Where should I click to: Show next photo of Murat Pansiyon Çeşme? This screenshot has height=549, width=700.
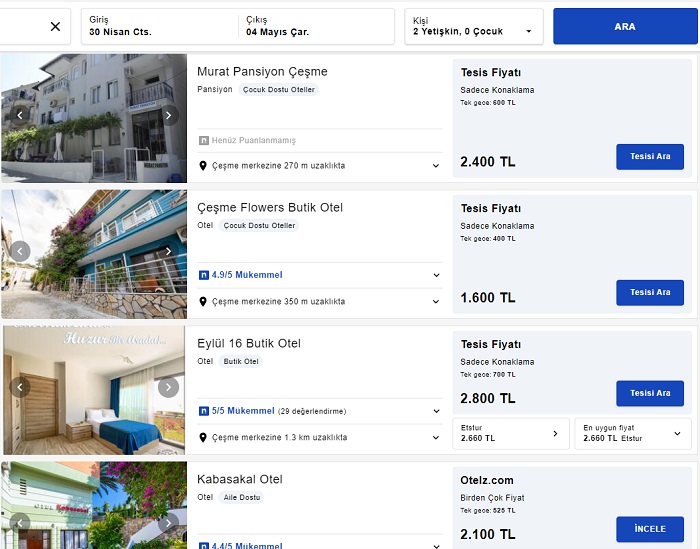(x=168, y=115)
